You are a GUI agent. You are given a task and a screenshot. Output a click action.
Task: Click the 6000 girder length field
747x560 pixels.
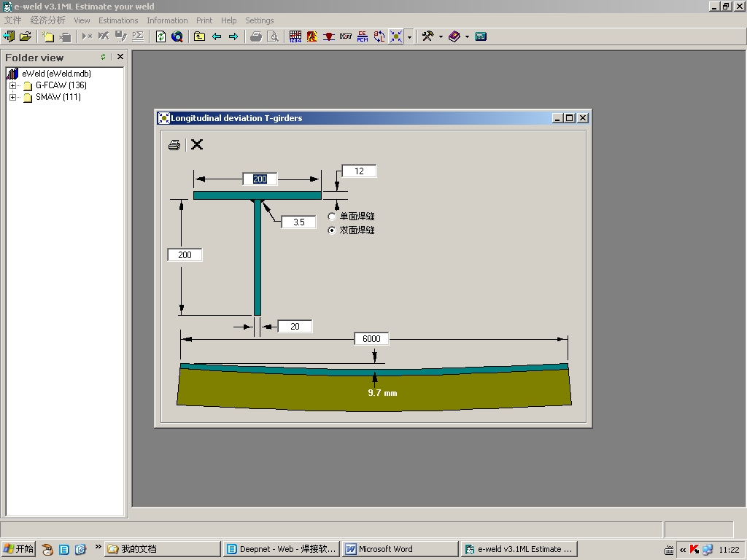click(372, 339)
